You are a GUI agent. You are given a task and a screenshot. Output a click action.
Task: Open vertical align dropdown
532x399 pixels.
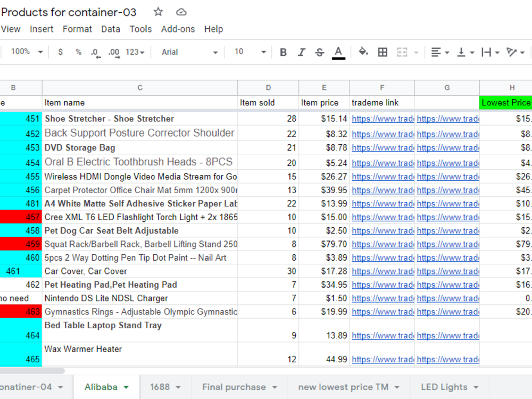coord(465,52)
